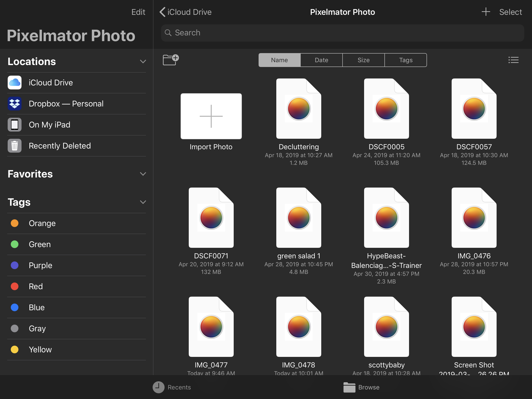Switch to list view icon
This screenshot has width=532, height=399.
coord(513,60)
